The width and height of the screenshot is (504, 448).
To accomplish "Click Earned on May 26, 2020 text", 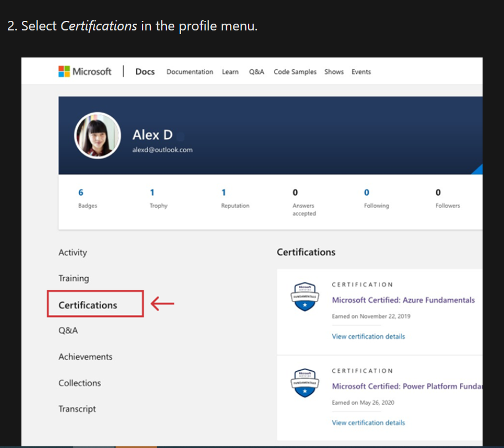I will point(363,402).
